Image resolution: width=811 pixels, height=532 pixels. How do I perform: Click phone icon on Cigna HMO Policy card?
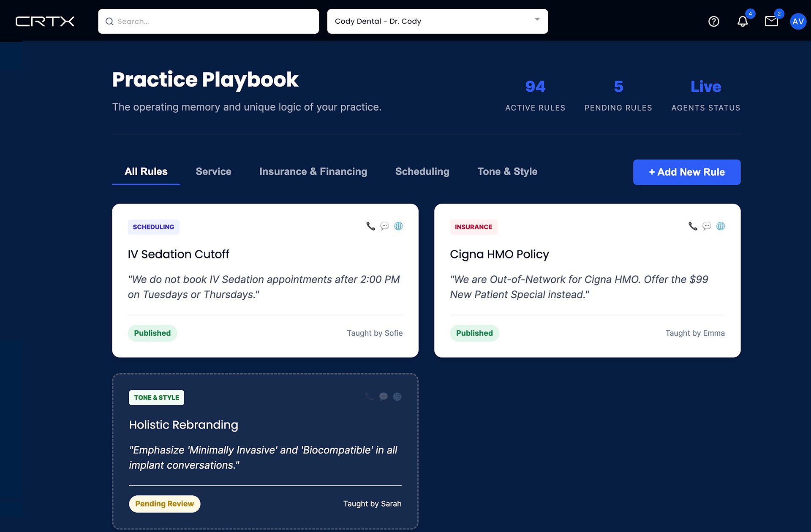[x=693, y=226]
